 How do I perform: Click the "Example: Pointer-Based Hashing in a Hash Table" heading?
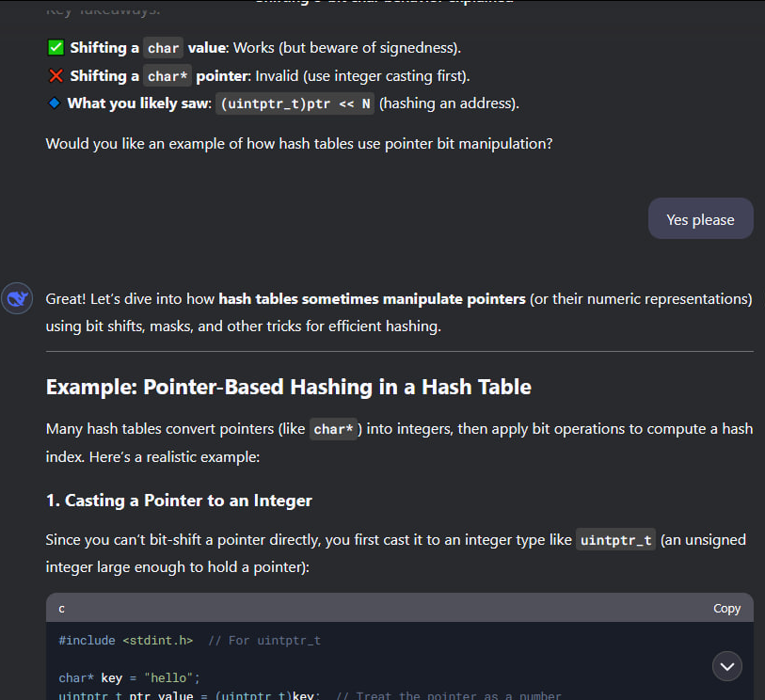[x=288, y=387]
